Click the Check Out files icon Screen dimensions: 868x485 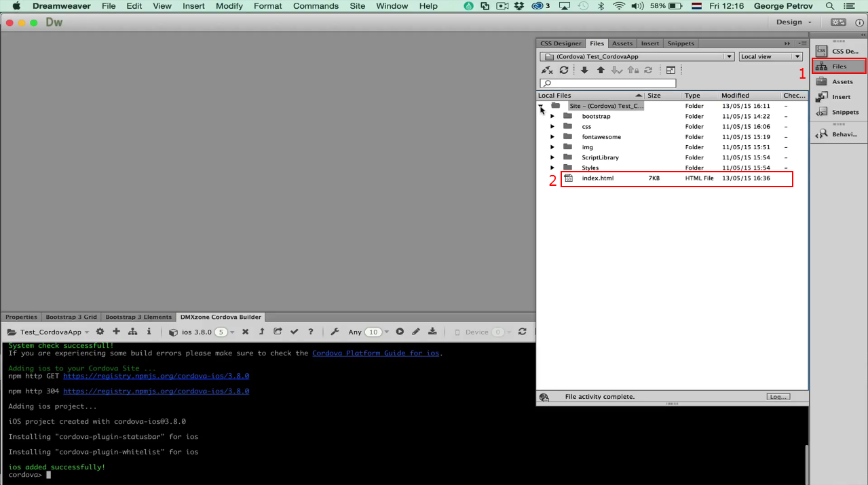(616, 70)
